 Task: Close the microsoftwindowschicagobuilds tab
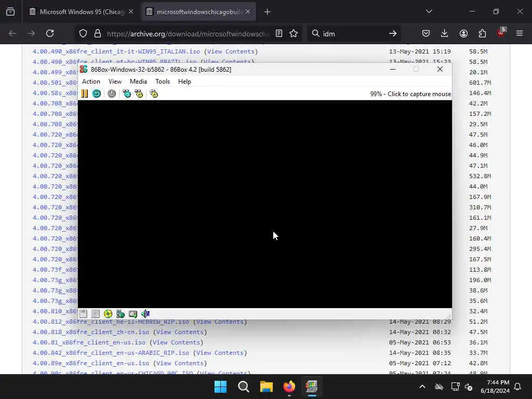(x=248, y=12)
